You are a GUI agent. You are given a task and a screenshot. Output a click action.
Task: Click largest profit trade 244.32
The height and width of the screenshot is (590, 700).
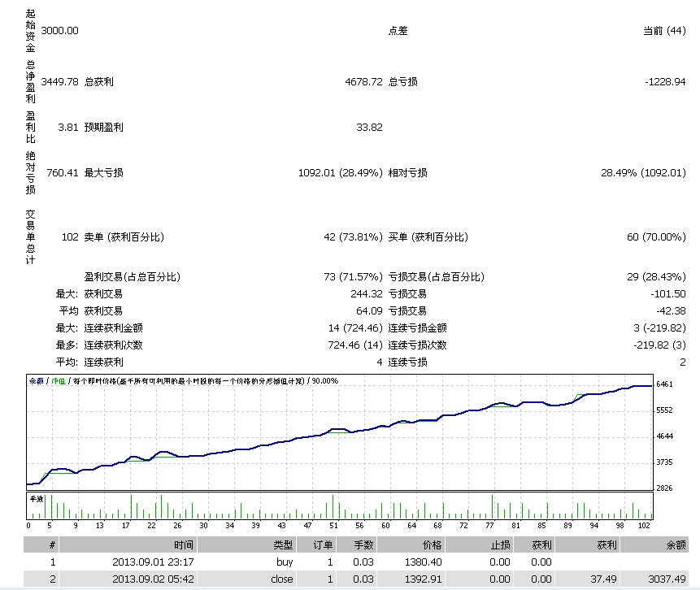[367, 294]
